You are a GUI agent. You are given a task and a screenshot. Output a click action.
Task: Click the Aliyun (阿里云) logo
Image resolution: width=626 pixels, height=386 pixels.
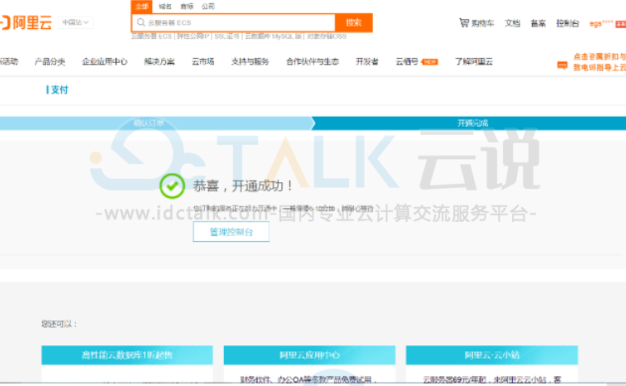[x=26, y=23]
